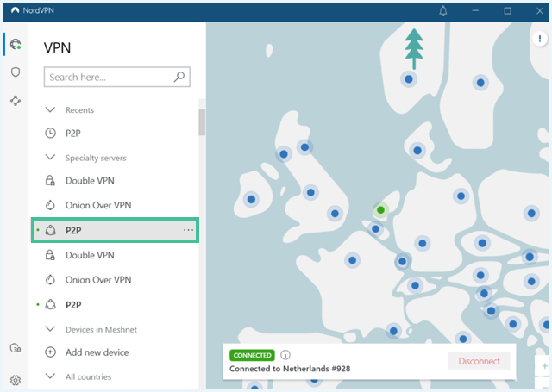
Task: Click the 30-day timer icon in sidebar
Action: click(16, 348)
